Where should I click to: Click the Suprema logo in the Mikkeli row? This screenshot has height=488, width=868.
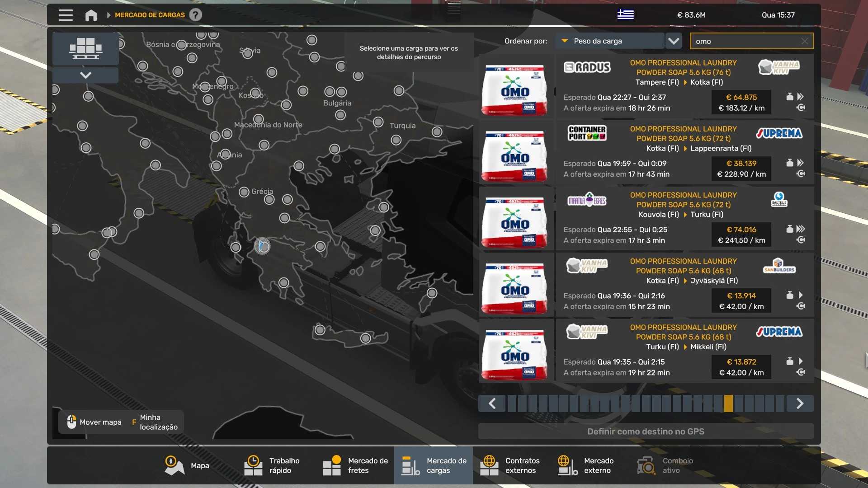[x=779, y=332]
